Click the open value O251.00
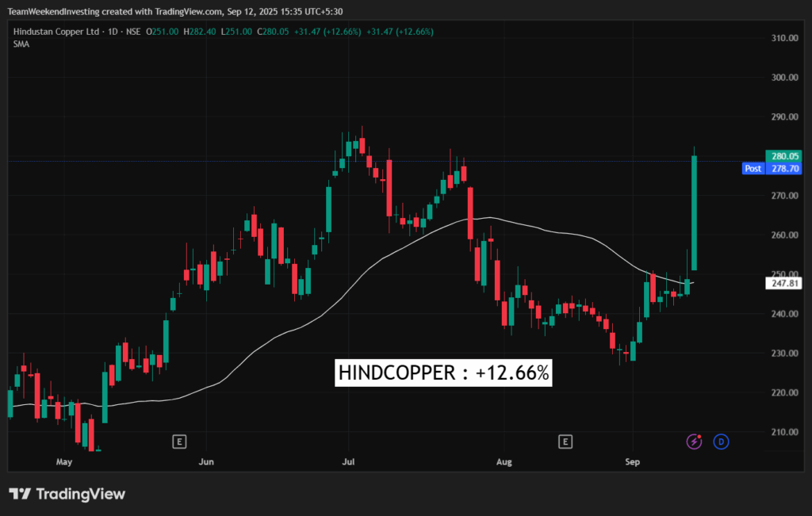Image resolution: width=812 pixels, height=516 pixels. tap(162, 32)
